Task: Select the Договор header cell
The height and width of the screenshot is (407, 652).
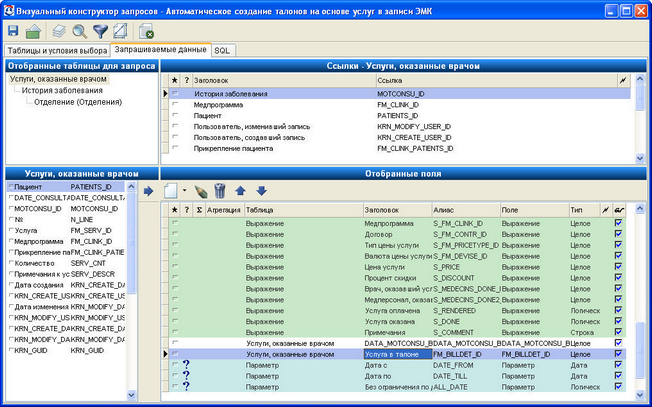Action: coord(398,234)
